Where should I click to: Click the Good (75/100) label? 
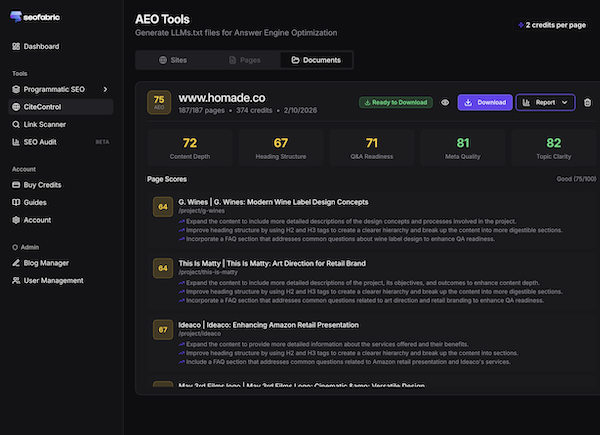(x=576, y=179)
